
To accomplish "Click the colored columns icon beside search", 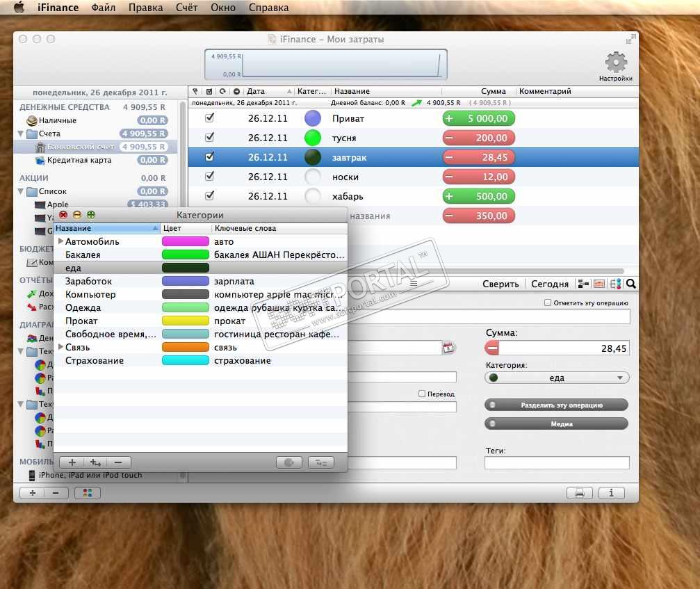I will click(615, 284).
